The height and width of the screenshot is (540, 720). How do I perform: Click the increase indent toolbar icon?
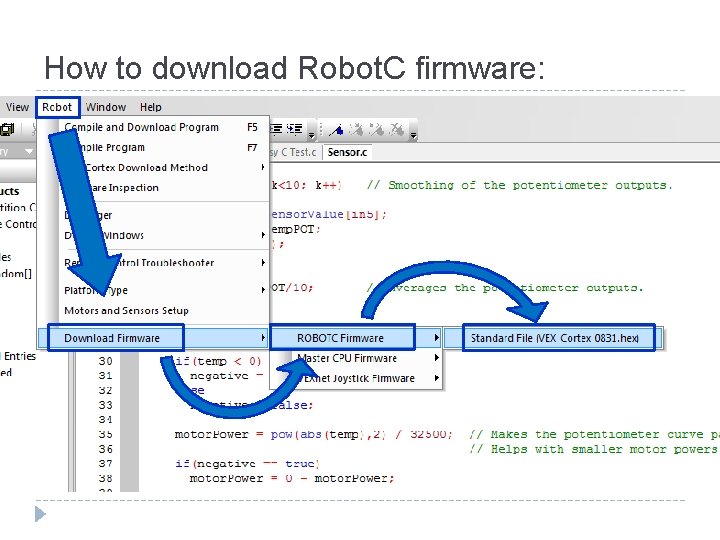(294, 129)
